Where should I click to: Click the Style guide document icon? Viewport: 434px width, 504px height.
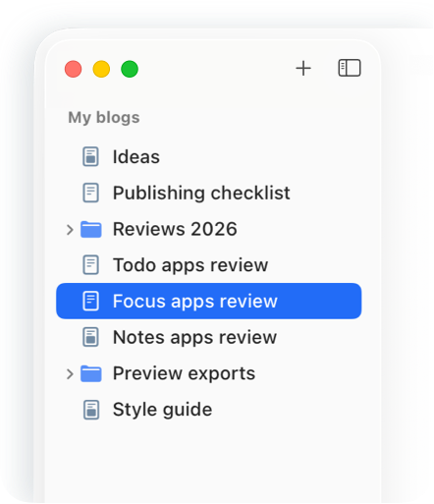click(90, 410)
